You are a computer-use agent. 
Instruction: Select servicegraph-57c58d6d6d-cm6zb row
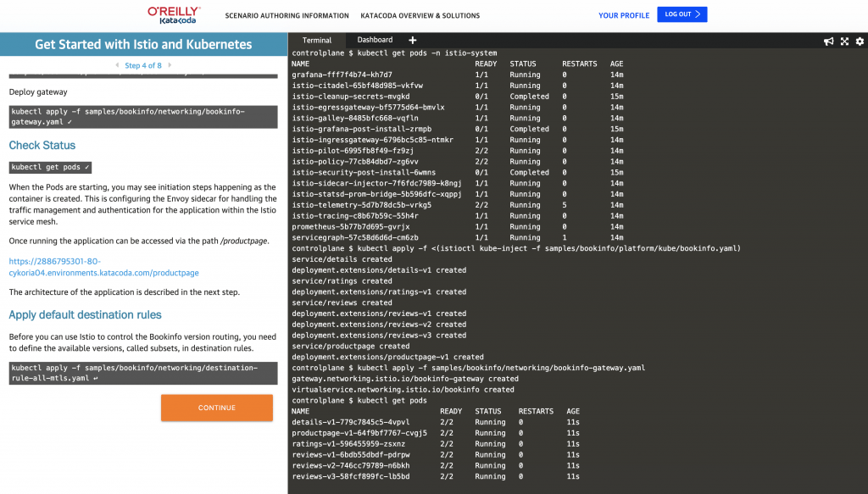[458, 237]
